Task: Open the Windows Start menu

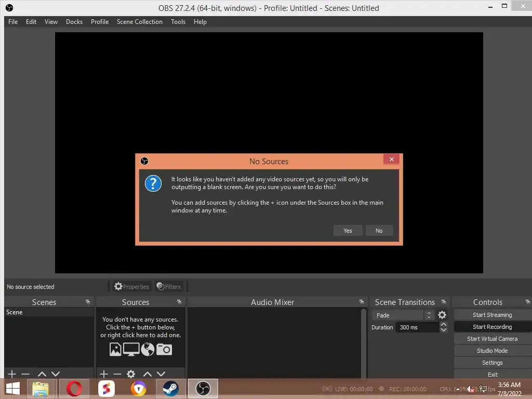Action: pyautogui.click(x=13, y=389)
